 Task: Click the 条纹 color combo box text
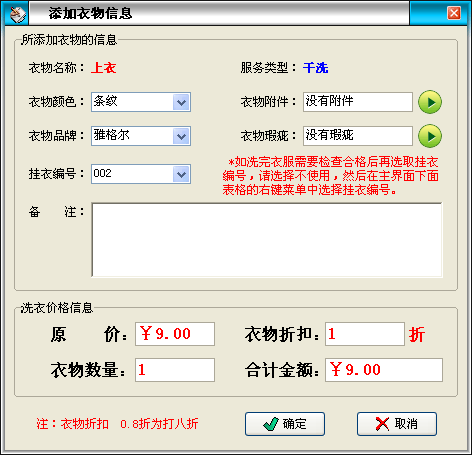tap(105, 101)
